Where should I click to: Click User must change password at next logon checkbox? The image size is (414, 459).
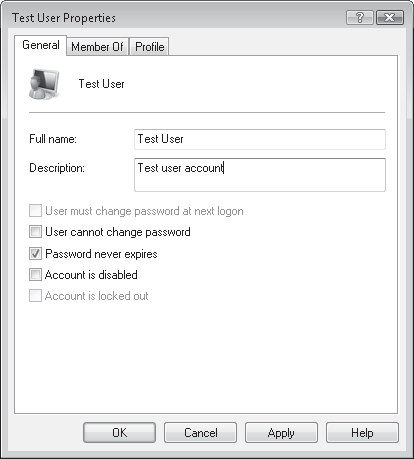tap(35, 211)
